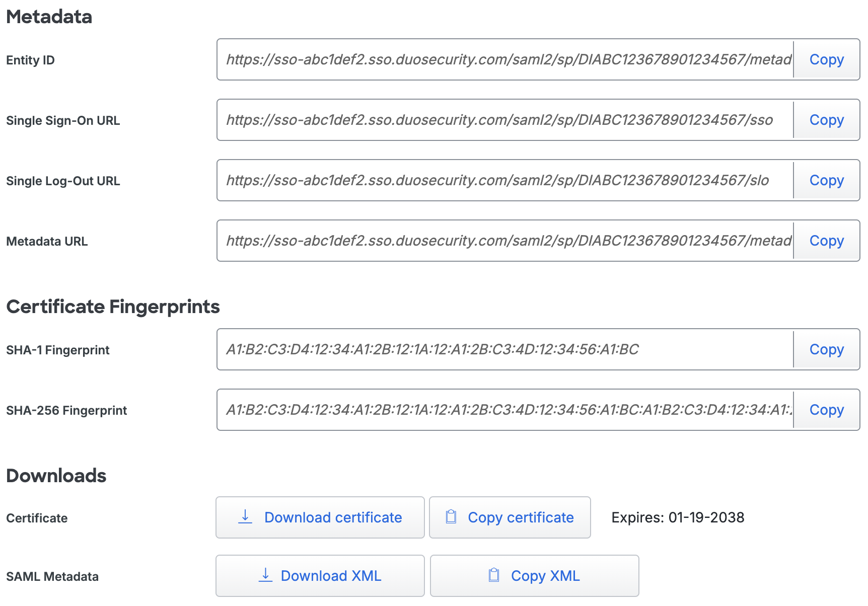868x606 pixels.
Task: Click the clipboard icon on Copy XML
Action: (x=494, y=575)
